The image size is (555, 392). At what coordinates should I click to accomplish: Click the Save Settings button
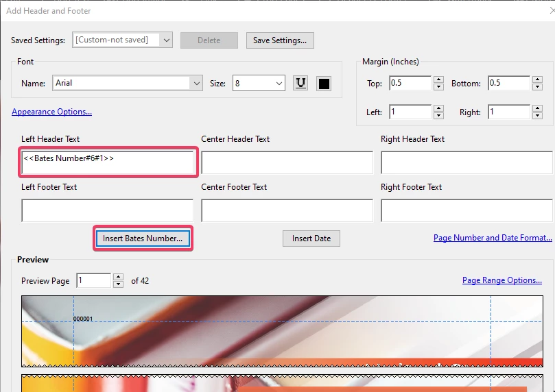coord(280,40)
